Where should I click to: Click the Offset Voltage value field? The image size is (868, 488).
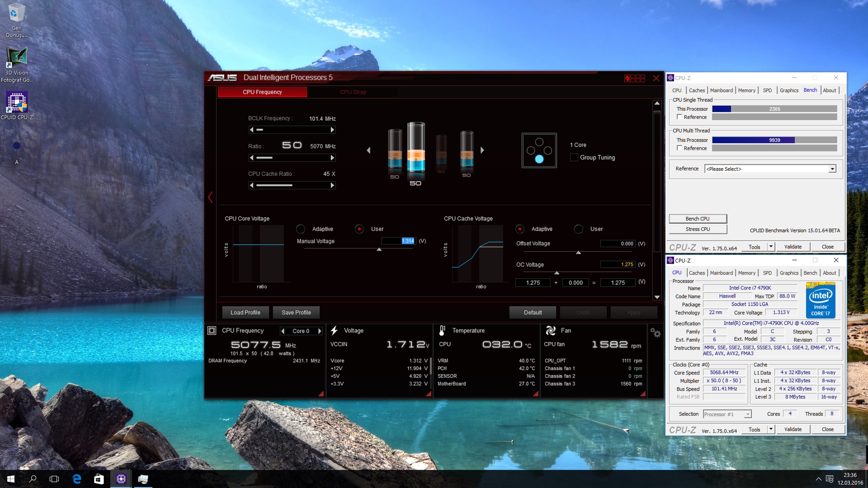(x=617, y=244)
